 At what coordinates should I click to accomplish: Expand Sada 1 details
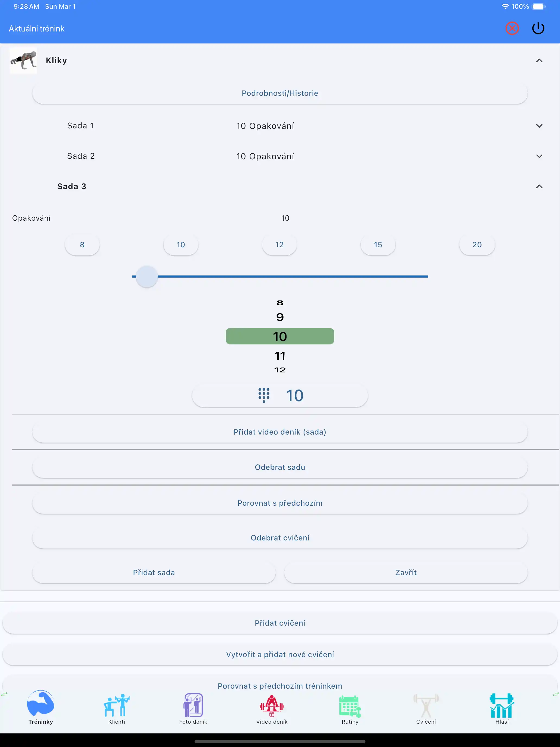(539, 126)
